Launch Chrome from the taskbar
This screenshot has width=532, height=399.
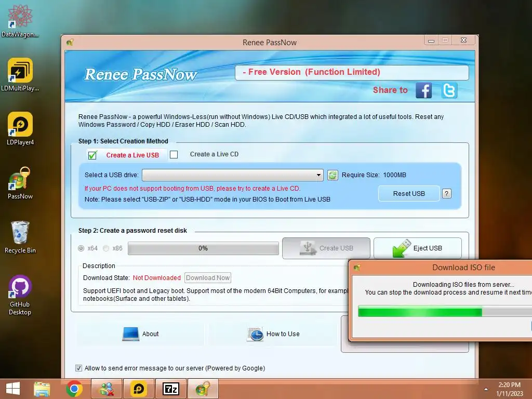74,389
